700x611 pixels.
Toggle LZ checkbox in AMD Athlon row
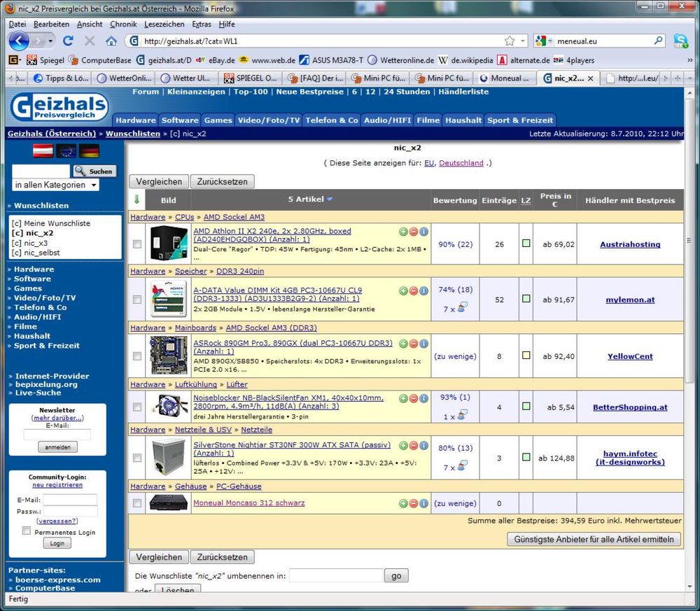coord(526,244)
